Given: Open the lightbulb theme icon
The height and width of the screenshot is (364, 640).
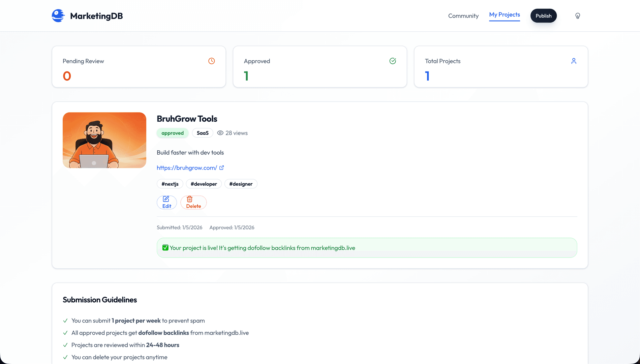Looking at the screenshot, I should click(577, 16).
